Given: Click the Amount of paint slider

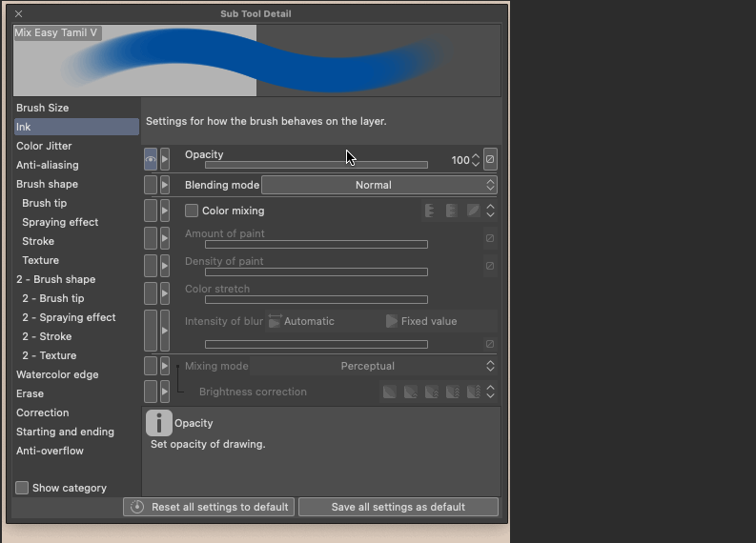Looking at the screenshot, I should [317, 244].
